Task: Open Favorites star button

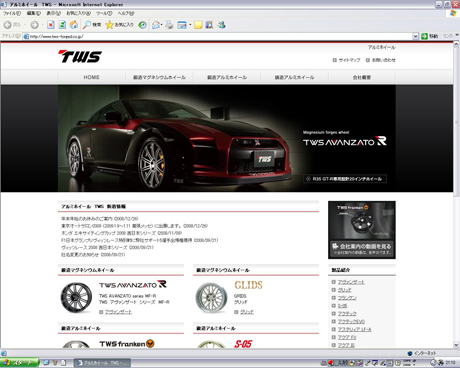Action: coord(119,25)
